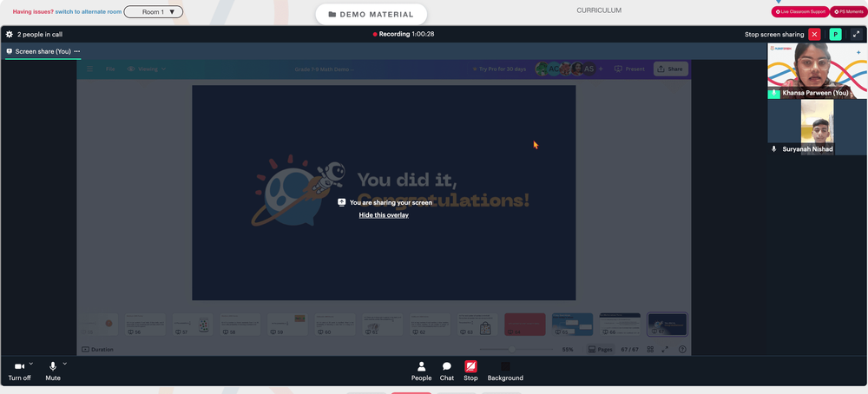Click Live Classroom Support button
This screenshot has height=394, width=868.
(x=800, y=11)
